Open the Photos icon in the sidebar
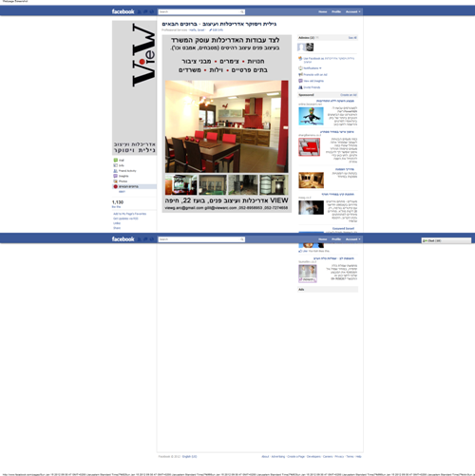Screen dimensions: 475x476 coord(116,181)
